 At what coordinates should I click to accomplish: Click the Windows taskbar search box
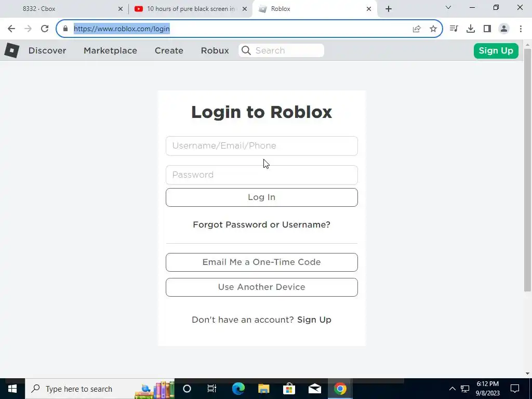point(99,389)
